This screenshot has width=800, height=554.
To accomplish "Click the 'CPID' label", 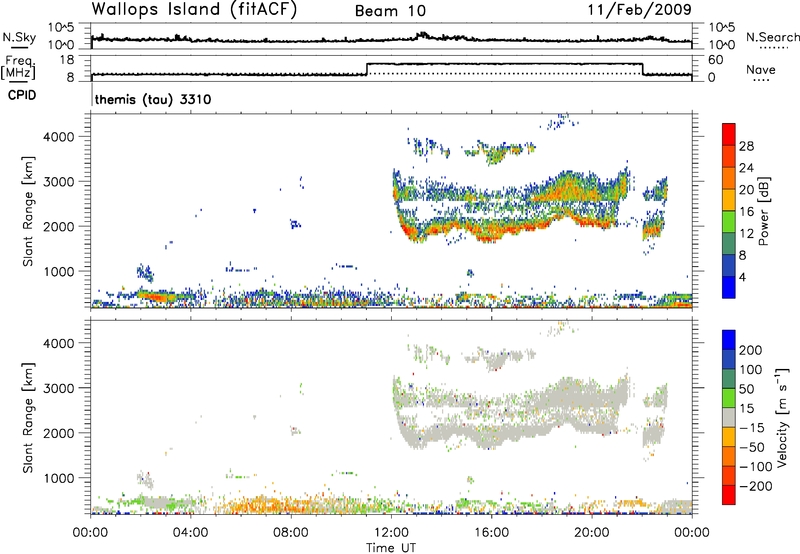I will click(22, 95).
